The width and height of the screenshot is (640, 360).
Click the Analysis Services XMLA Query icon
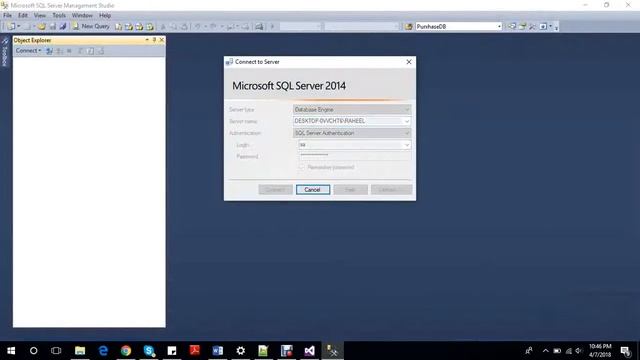coord(150,27)
